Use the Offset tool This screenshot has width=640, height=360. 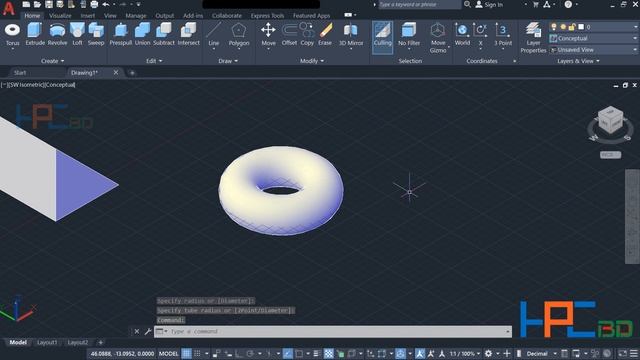click(289, 34)
